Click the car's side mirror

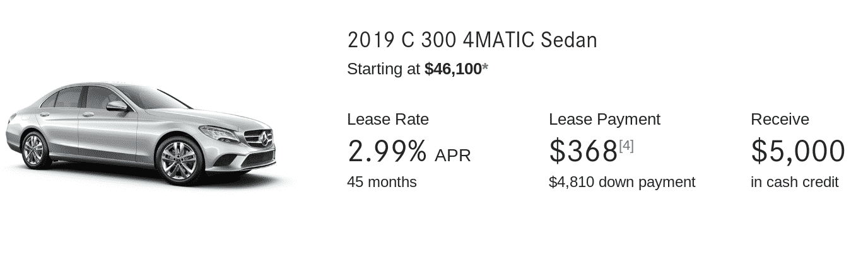tap(117, 106)
